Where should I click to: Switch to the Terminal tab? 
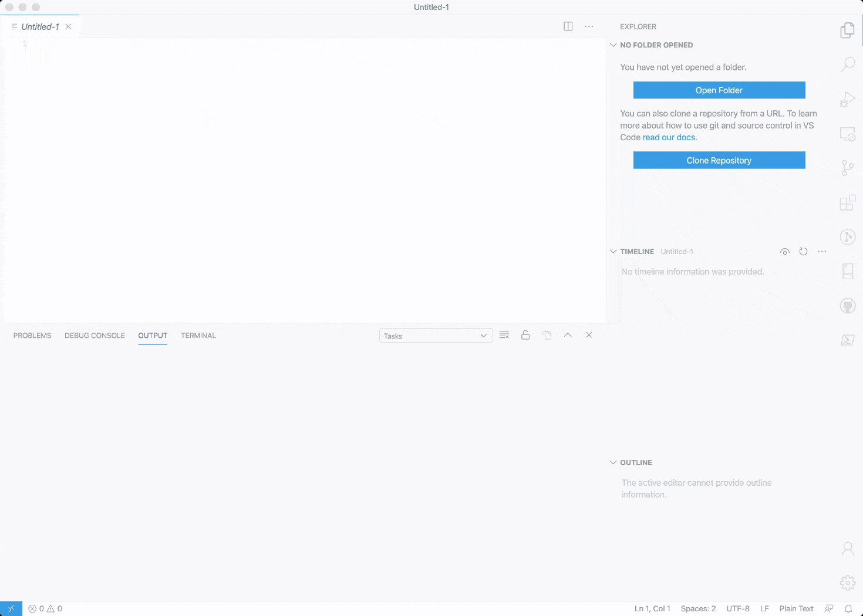tap(198, 336)
